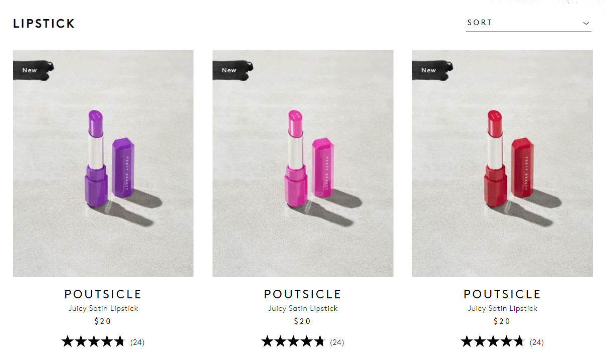
Task: Open the Sort dropdown menu
Action: [528, 23]
